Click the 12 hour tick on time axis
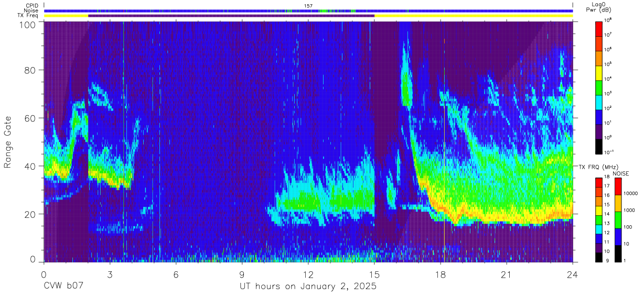Image resolution: width=644 pixels, height=297 pixels. pyautogui.click(x=308, y=275)
